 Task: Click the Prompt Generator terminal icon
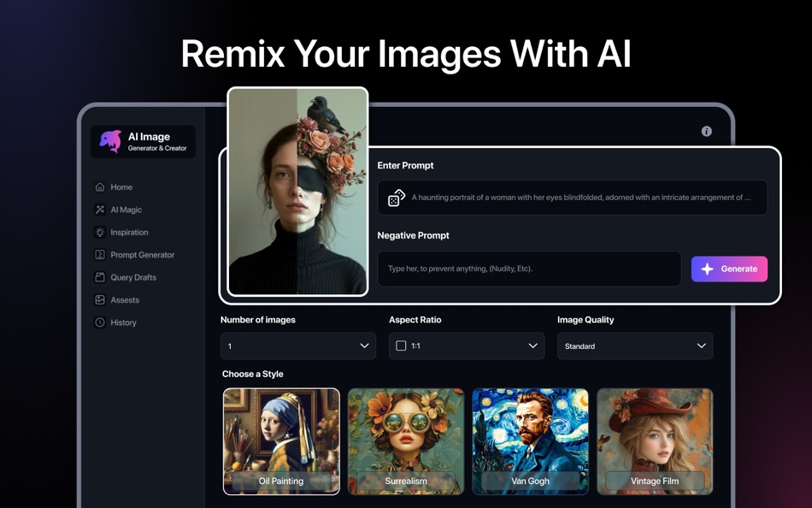(x=100, y=255)
